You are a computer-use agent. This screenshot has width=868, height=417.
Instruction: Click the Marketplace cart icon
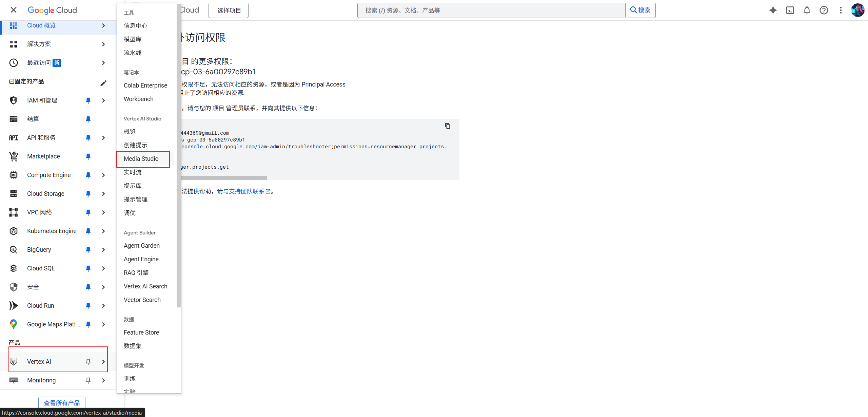click(x=14, y=156)
